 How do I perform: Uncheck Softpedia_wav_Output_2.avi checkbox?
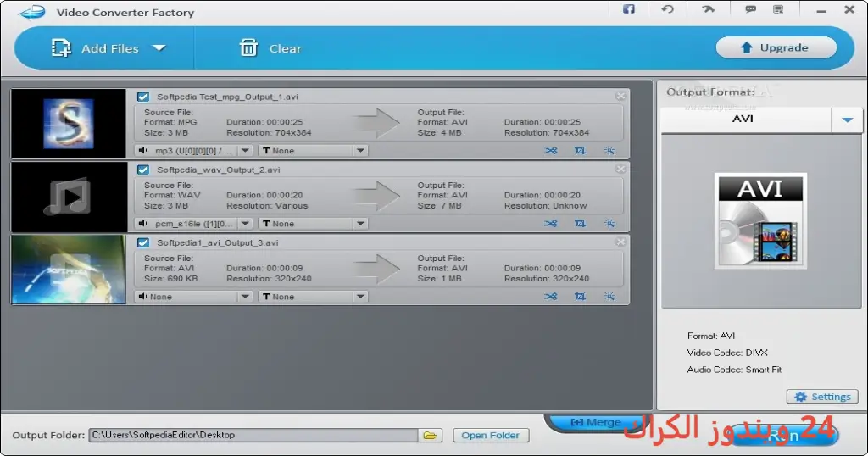[143, 170]
